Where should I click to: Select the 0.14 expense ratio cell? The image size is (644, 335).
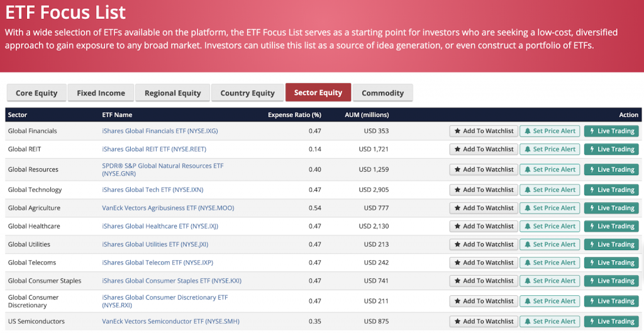[315, 149]
